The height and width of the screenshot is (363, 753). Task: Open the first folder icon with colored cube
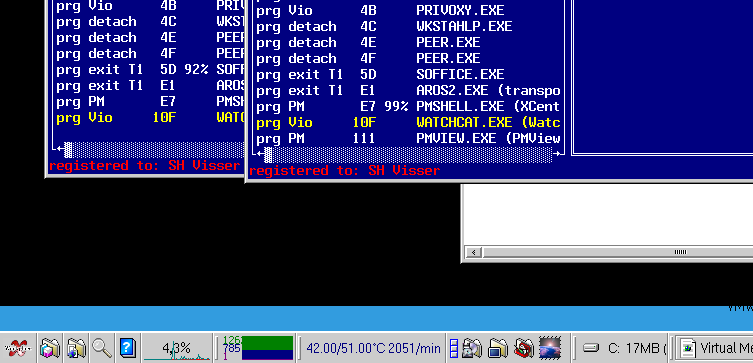coord(49,348)
